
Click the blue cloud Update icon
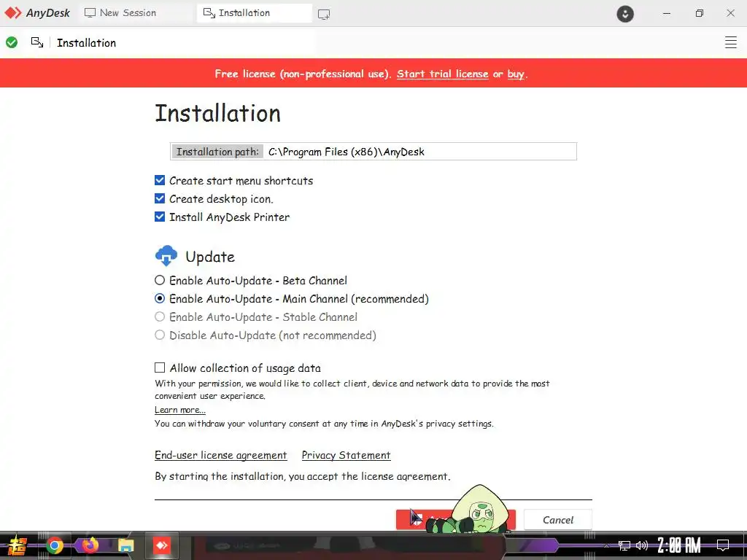click(x=166, y=256)
